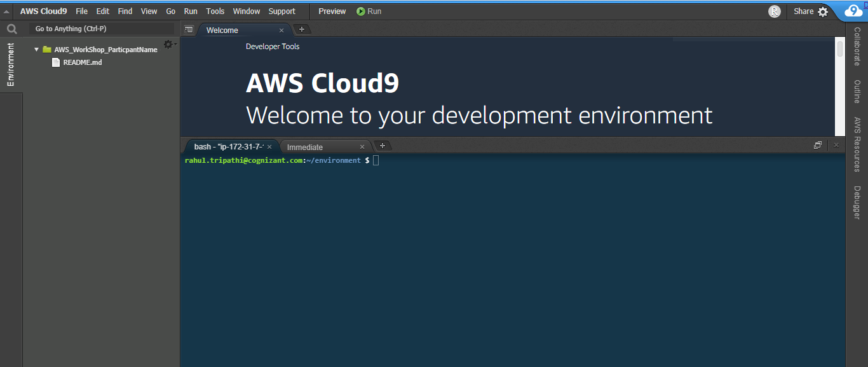The width and height of the screenshot is (868, 367).
Task: Add a new terminal tab with plus
Action: (382, 146)
